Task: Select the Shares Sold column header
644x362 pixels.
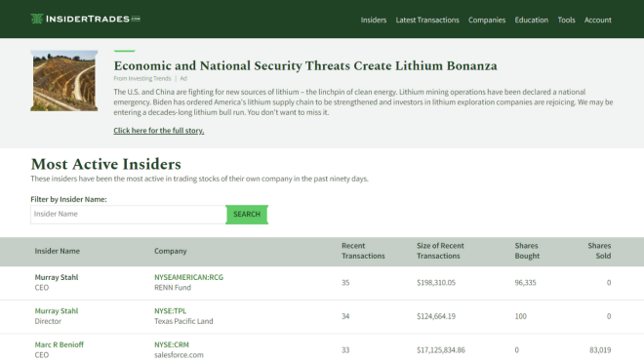Action: [599, 251]
